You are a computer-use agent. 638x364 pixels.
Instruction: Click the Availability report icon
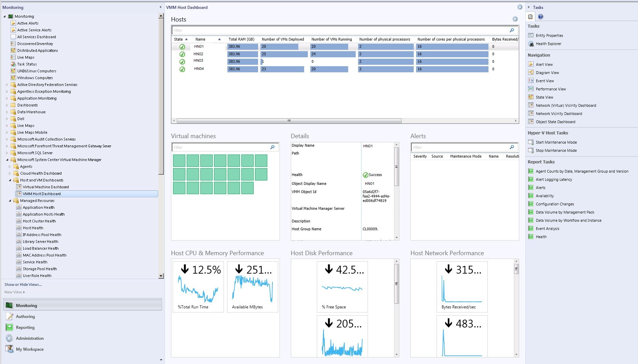(531, 196)
